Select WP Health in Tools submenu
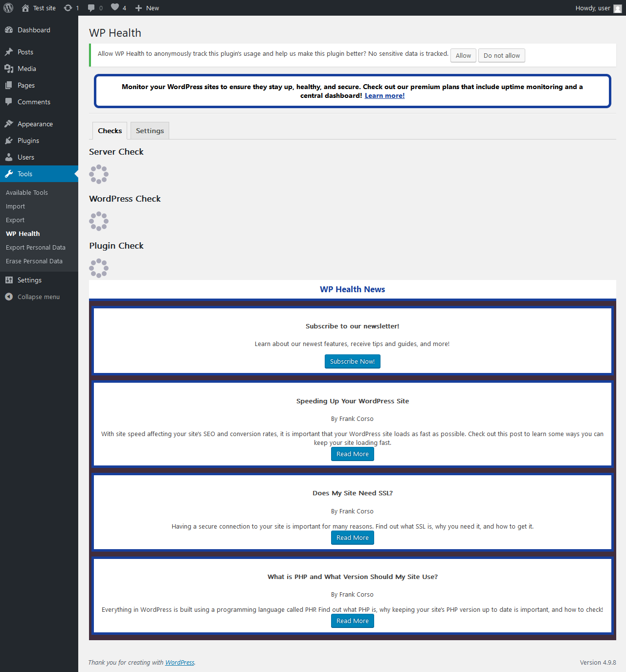The width and height of the screenshot is (626, 672). tap(23, 233)
